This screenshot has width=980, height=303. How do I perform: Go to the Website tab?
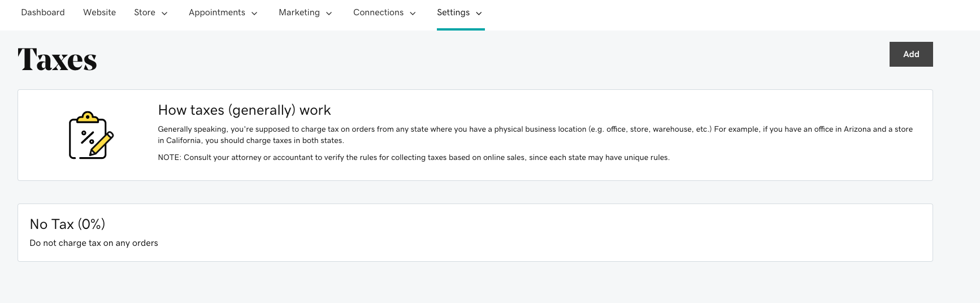point(99,12)
